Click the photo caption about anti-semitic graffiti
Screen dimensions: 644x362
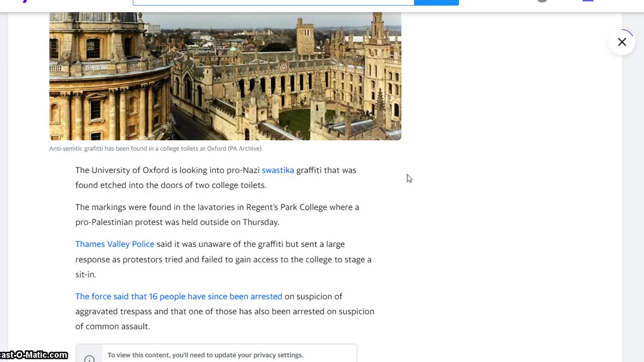[155, 148]
